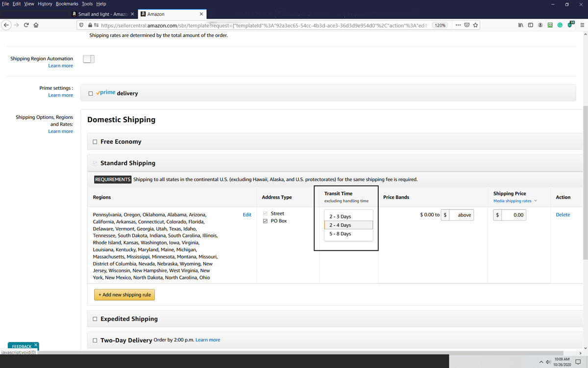The width and height of the screenshot is (588, 368).
Task: Click the green robot extension icon
Action: (x=550, y=25)
